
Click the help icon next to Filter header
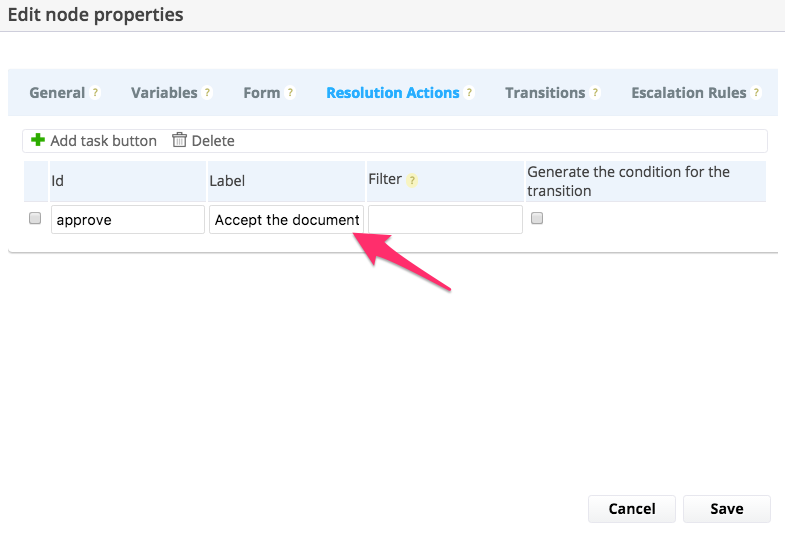click(x=412, y=180)
